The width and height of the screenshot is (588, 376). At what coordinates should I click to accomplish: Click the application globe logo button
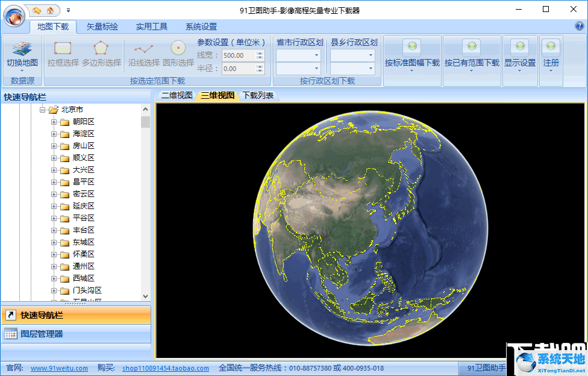[x=14, y=16]
